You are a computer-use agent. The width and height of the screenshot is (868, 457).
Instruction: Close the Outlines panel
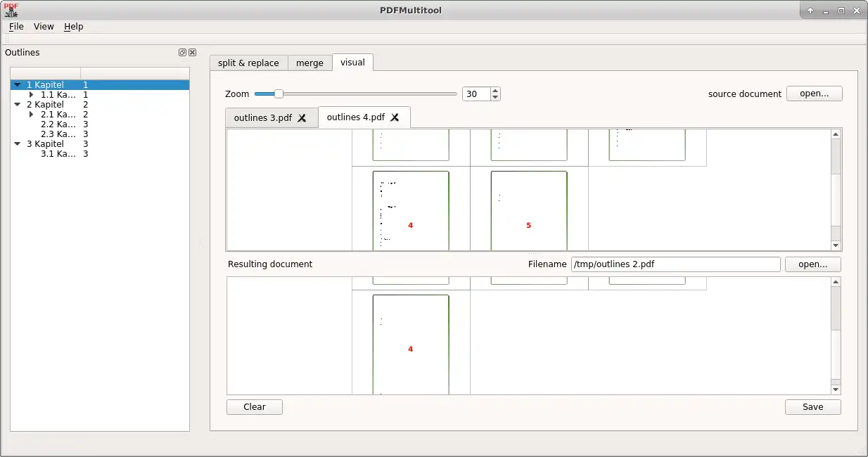192,53
